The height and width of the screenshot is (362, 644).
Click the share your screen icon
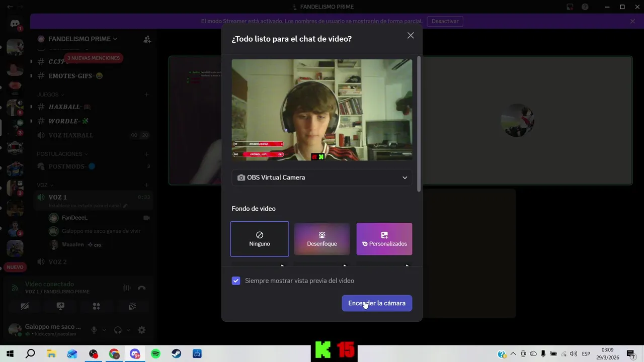(60, 306)
